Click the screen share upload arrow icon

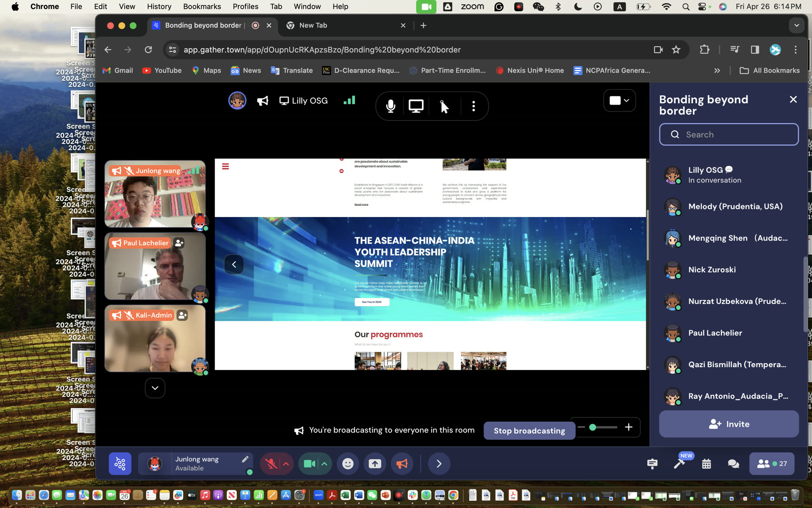coord(375,463)
